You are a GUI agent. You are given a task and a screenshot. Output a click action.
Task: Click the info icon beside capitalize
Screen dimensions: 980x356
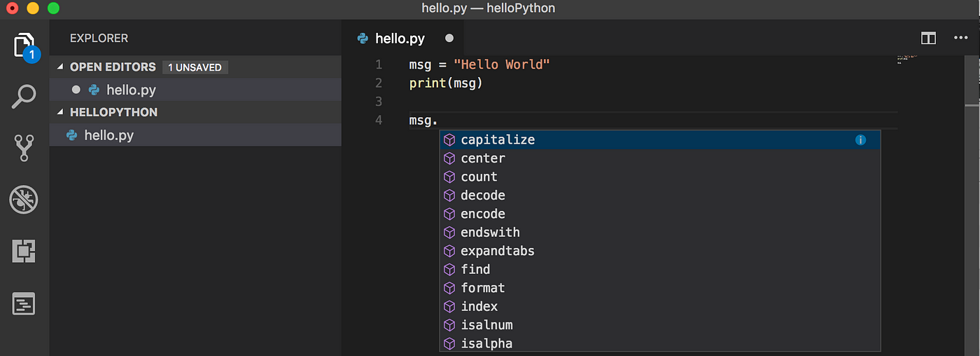pos(861,140)
